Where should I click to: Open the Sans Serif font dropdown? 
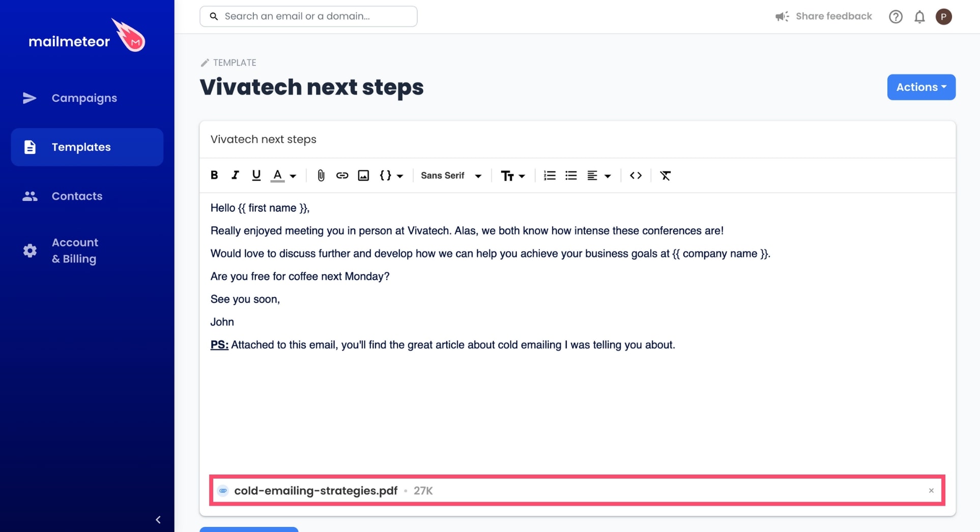coord(451,175)
